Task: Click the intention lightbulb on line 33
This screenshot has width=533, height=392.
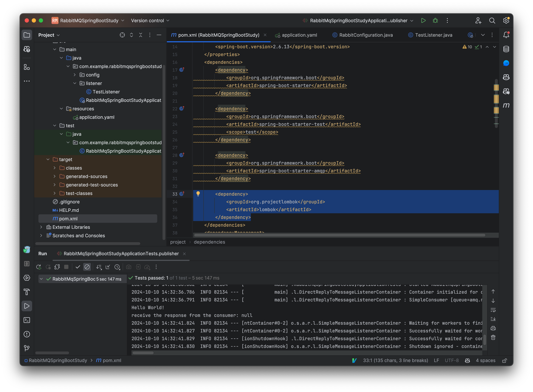Action: click(x=198, y=194)
